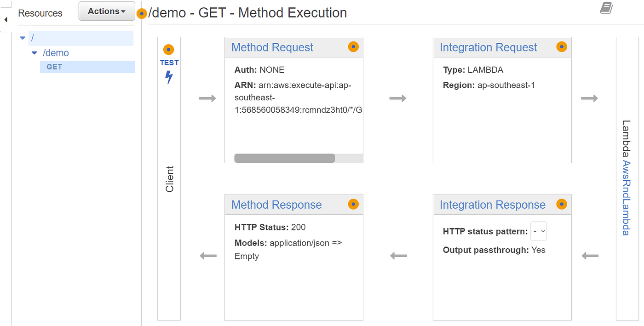The height and width of the screenshot is (326, 644).
Task: Collapse the root / resource tree node
Action: tap(23, 38)
